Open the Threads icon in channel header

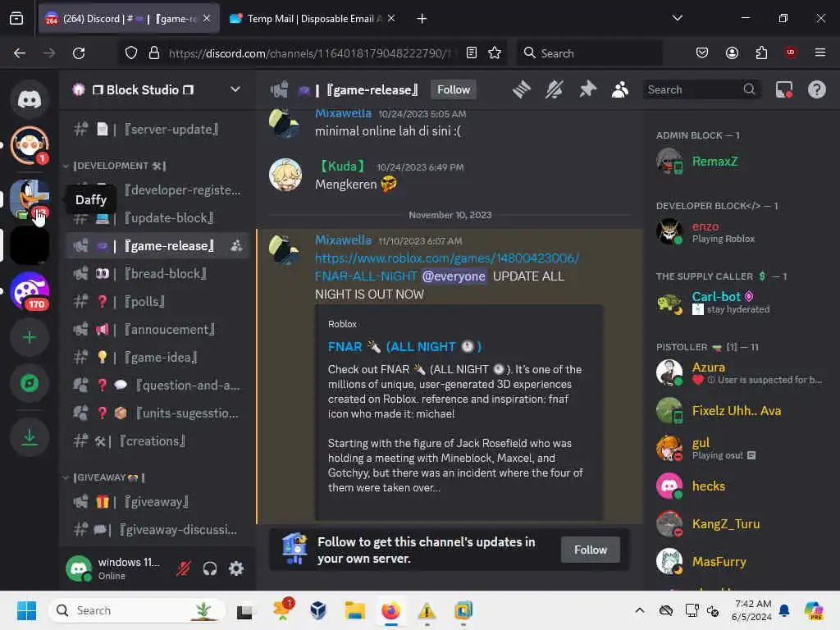point(521,90)
